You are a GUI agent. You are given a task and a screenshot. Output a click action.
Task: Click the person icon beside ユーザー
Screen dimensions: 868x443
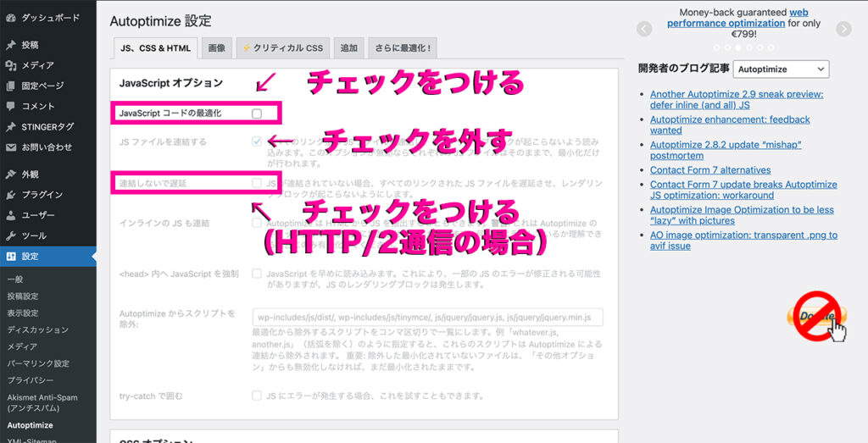(x=10, y=215)
